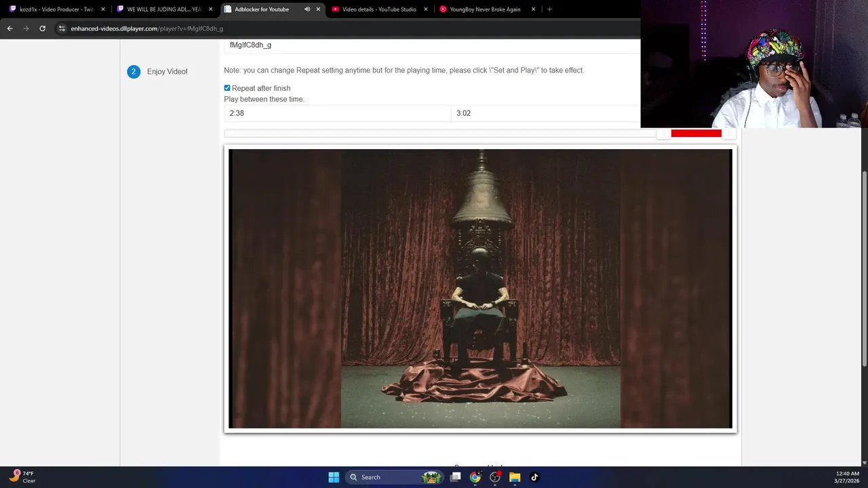The width and height of the screenshot is (868, 488).
Task: Open the clock showing 12:40 AM
Action: pyautogui.click(x=846, y=477)
